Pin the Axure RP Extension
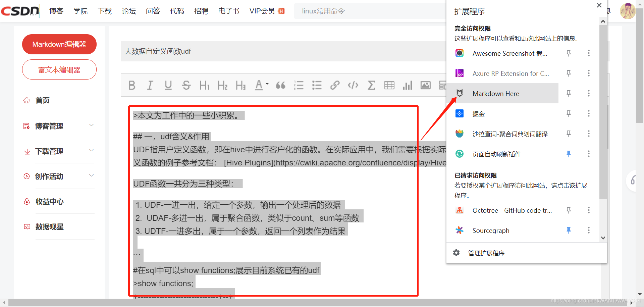Viewport: 644px width, 307px height. click(569, 73)
